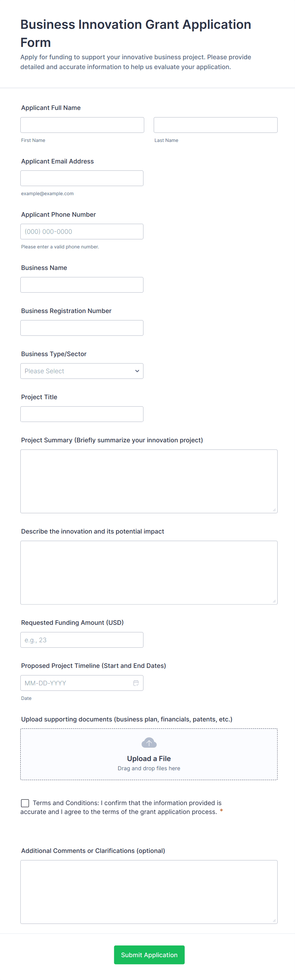Image resolution: width=295 pixels, height=980 pixels.
Task: Focus the First Name input field
Action: point(82,125)
